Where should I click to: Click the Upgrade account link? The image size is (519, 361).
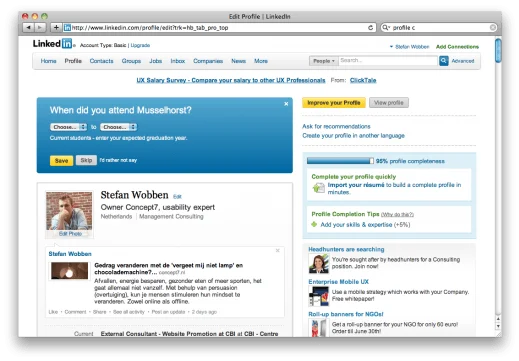pyautogui.click(x=140, y=45)
